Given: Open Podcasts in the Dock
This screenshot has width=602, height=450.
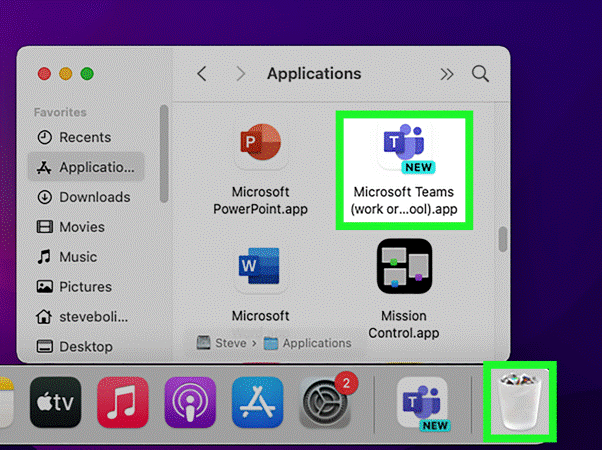Looking at the screenshot, I should (x=190, y=402).
